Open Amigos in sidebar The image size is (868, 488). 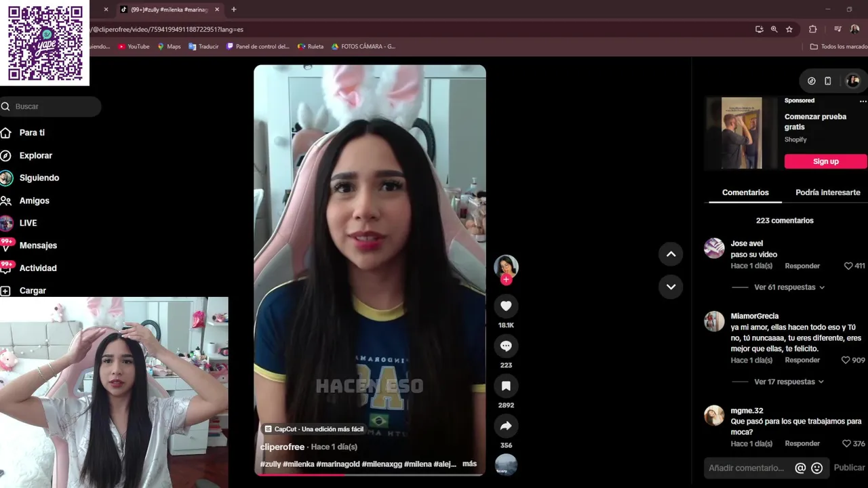tap(34, 201)
